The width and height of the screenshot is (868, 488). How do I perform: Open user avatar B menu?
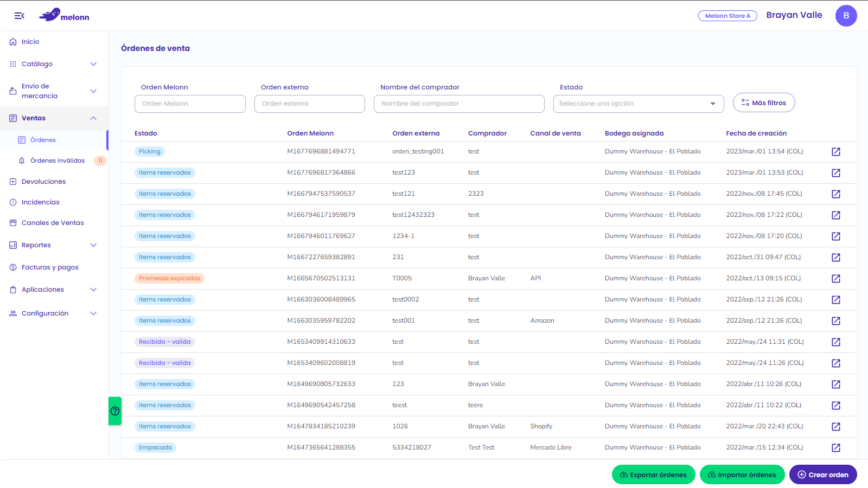coord(846,16)
